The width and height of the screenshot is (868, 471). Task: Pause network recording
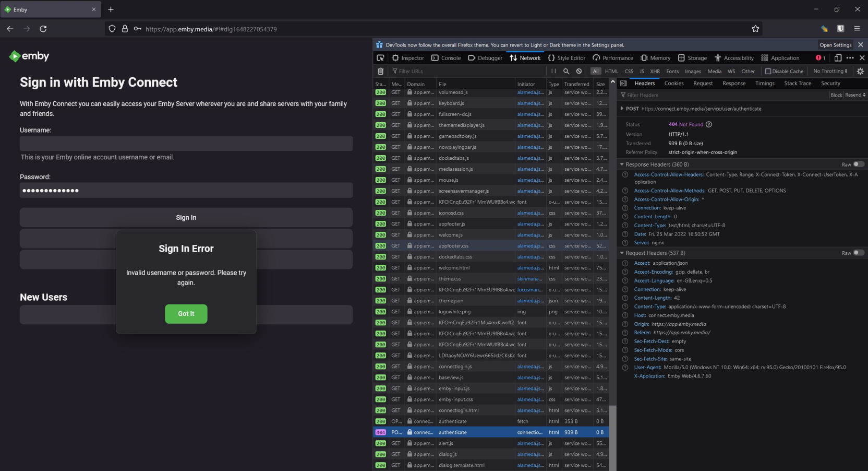553,71
